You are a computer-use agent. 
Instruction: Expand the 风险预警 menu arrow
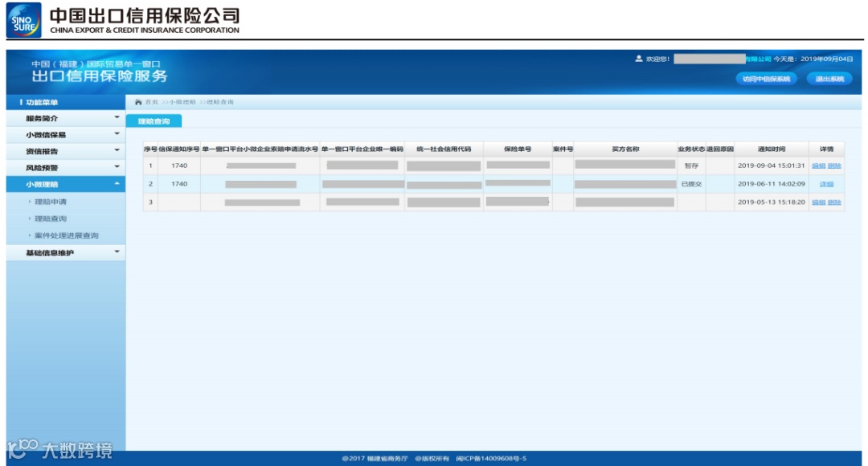pyautogui.click(x=117, y=166)
